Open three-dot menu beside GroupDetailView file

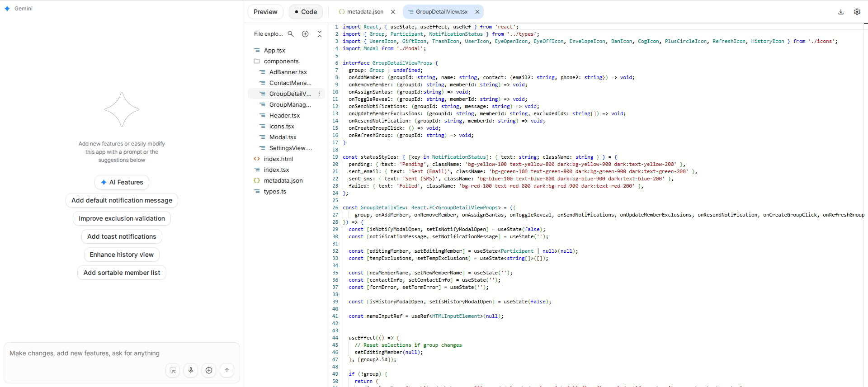[319, 94]
